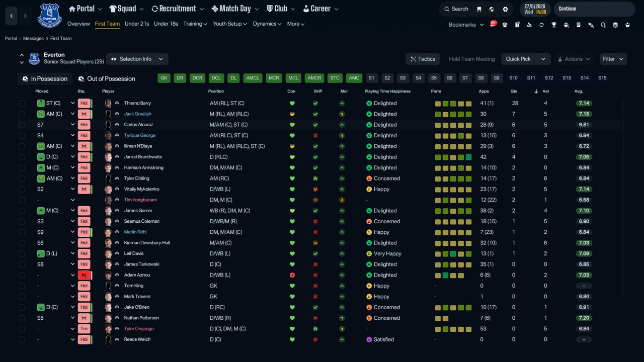Open the Recruitment main menu
The width and height of the screenshot is (644, 362).
point(178,9)
